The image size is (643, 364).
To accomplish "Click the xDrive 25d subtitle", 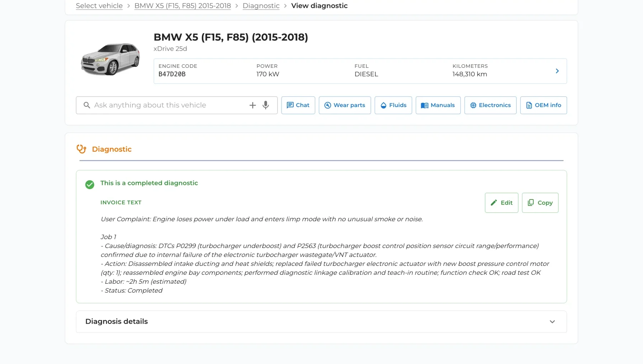I will click(170, 49).
